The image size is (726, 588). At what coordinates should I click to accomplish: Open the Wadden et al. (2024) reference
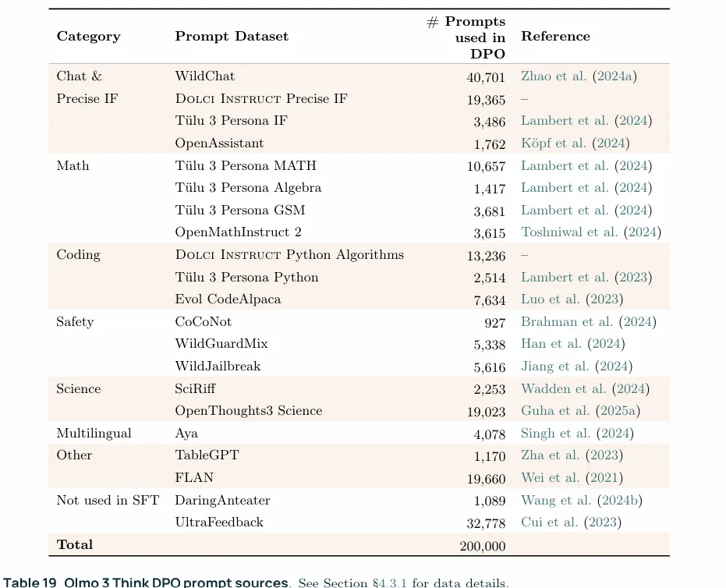click(585, 389)
